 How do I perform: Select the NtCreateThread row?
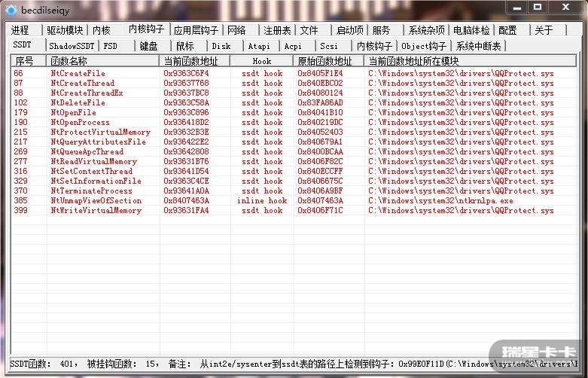(294, 83)
